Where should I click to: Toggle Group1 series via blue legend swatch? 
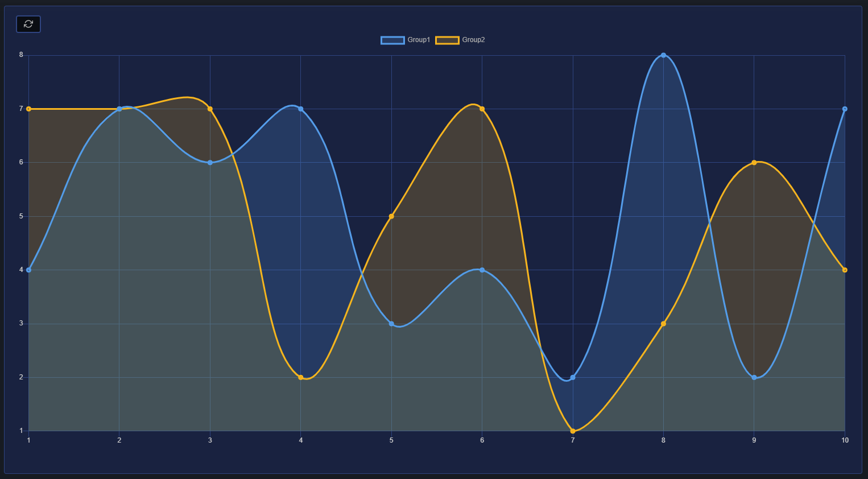392,40
